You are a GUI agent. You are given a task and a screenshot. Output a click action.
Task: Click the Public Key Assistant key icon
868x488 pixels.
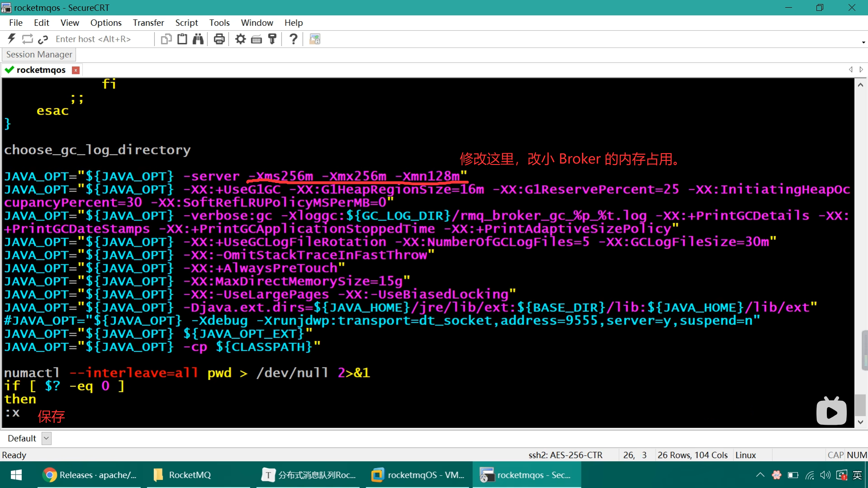coord(272,39)
